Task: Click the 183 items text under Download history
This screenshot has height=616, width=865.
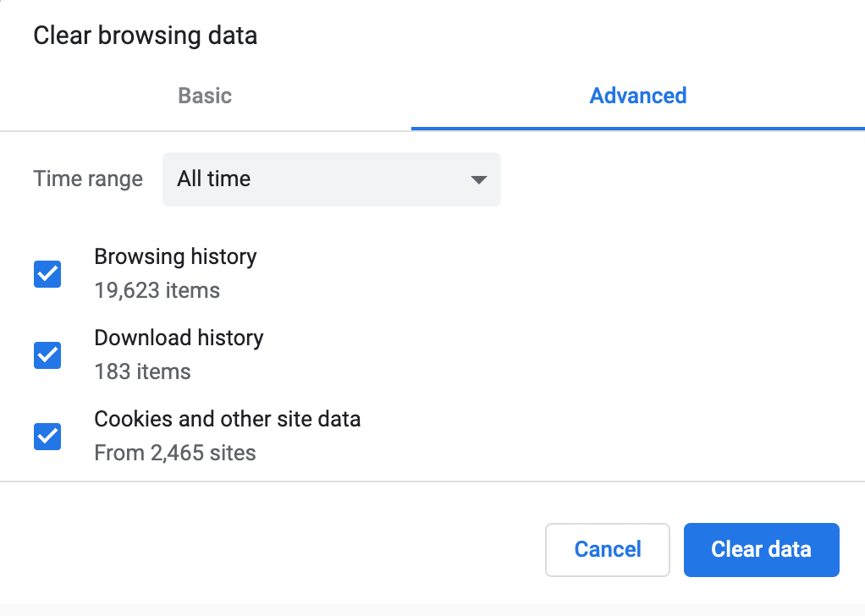Action: (142, 371)
